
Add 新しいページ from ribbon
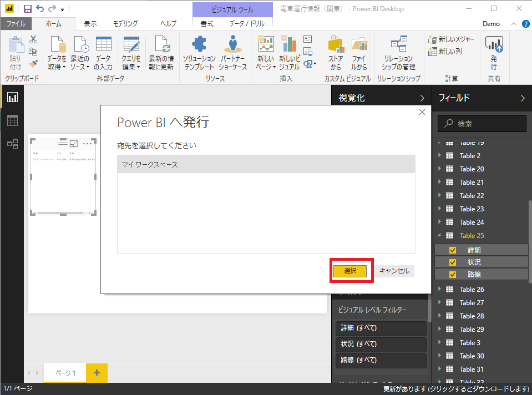[x=265, y=53]
